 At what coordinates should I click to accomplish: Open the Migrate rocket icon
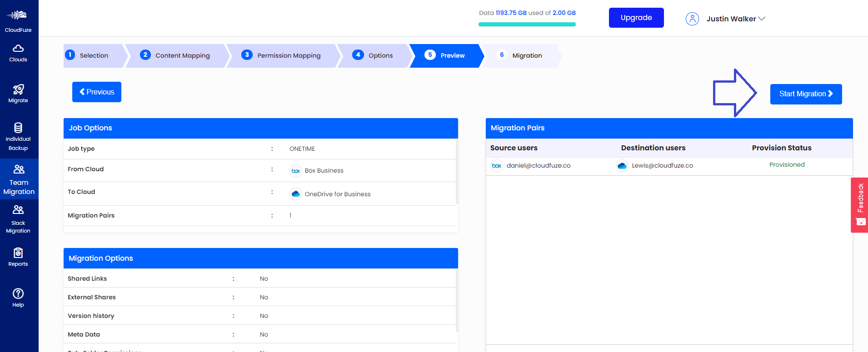18,89
